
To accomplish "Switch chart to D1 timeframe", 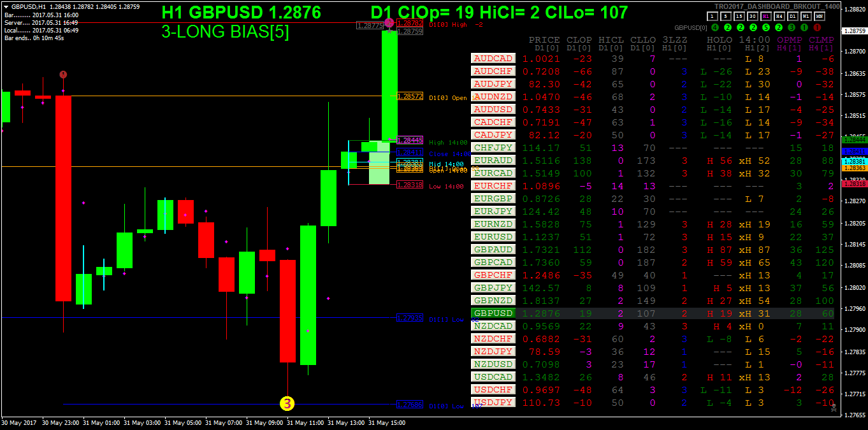I will coord(793,16).
